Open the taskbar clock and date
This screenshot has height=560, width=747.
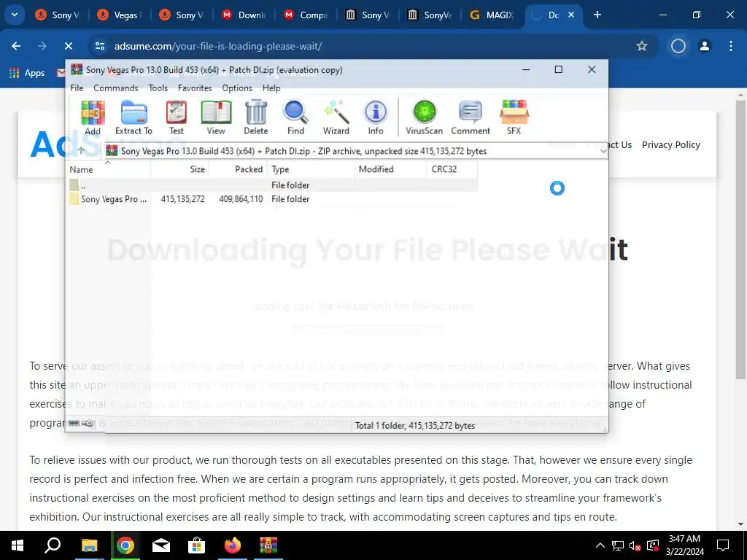coord(684,545)
